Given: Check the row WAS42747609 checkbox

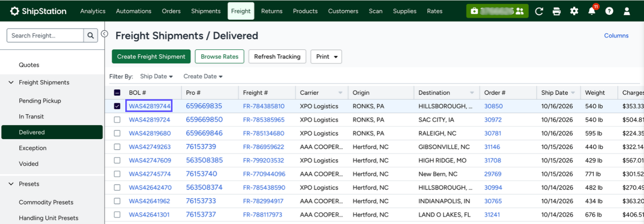Looking at the screenshot, I should pyautogui.click(x=117, y=161).
